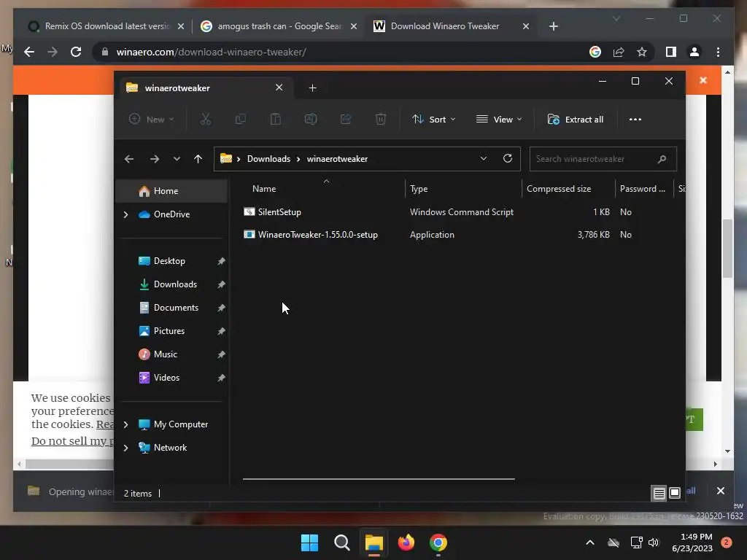The width and height of the screenshot is (747, 560).
Task: Click the search magnifier in Explorer search box
Action: [662, 159]
